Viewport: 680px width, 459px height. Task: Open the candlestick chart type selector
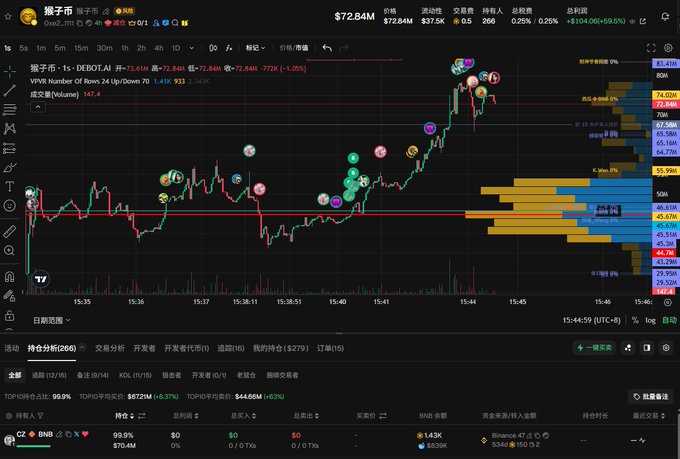point(213,48)
